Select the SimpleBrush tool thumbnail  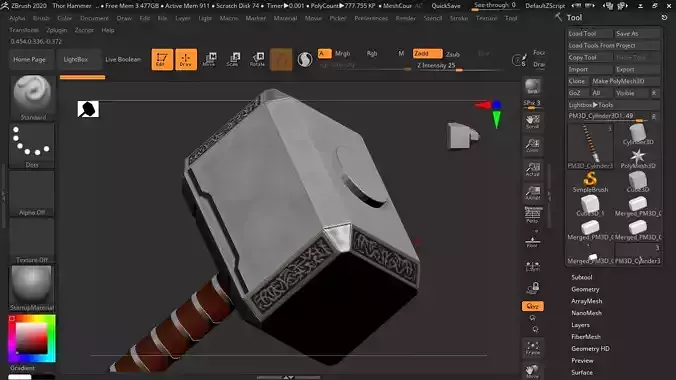[590, 182]
